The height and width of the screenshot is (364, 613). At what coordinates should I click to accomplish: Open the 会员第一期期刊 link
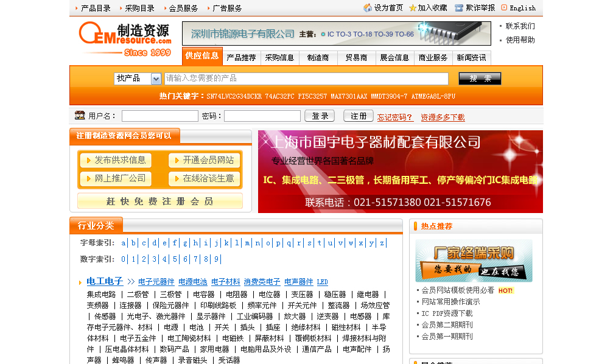click(447, 336)
